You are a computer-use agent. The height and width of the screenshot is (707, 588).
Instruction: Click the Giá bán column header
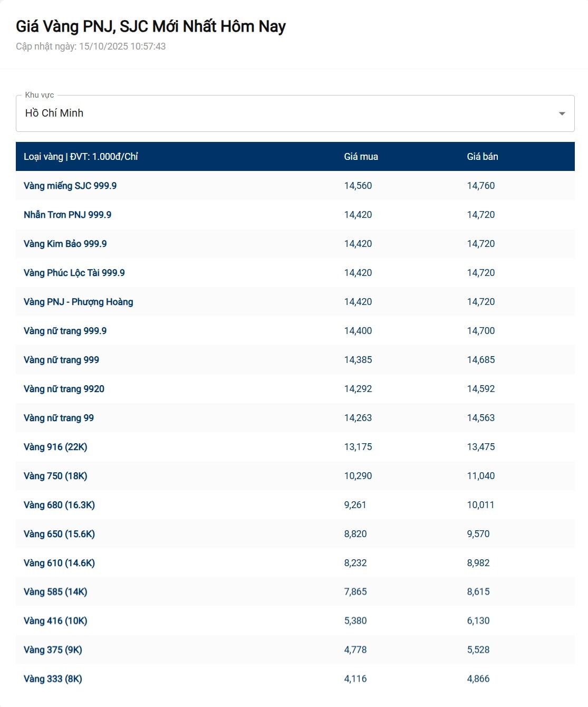(482, 157)
